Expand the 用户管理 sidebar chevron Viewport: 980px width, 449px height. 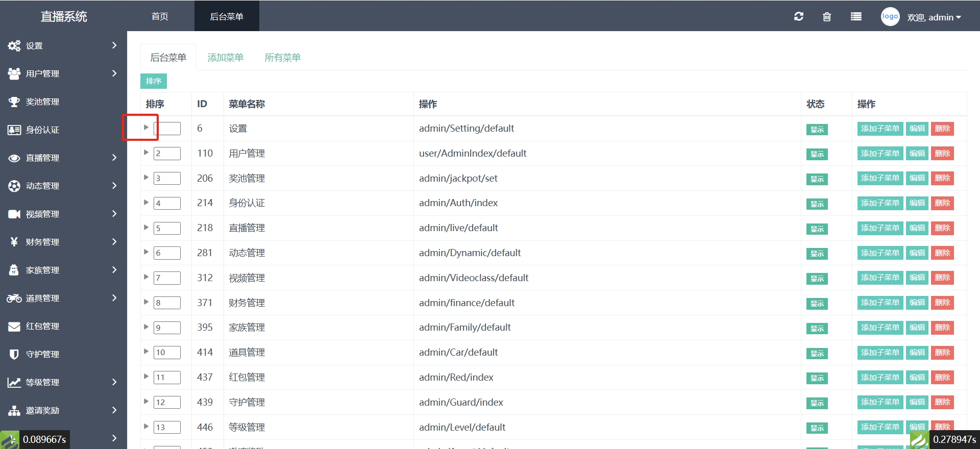tap(114, 73)
